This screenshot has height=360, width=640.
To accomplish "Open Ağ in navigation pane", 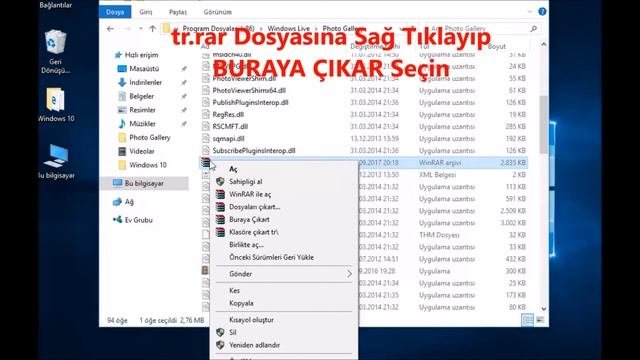I will click(x=129, y=202).
